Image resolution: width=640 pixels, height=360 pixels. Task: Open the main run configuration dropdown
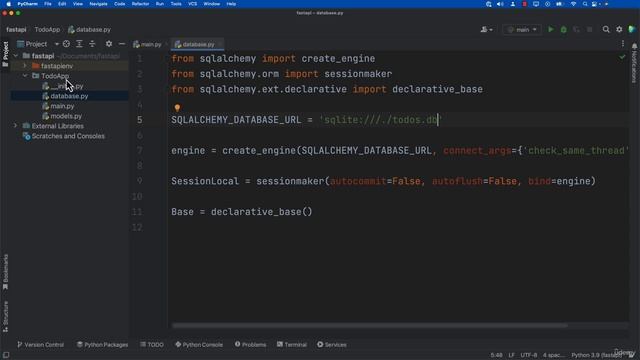pyautogui.click(x=522, y=29)
